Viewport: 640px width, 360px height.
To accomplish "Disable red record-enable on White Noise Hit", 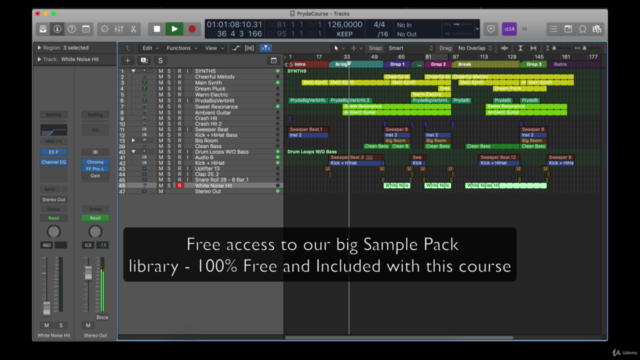I will (179, 185).
